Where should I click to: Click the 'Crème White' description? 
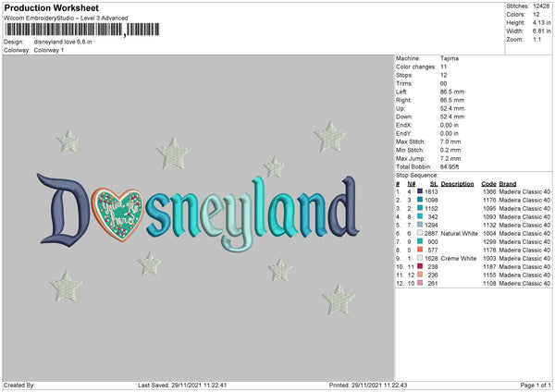click(x=459, y=258)
